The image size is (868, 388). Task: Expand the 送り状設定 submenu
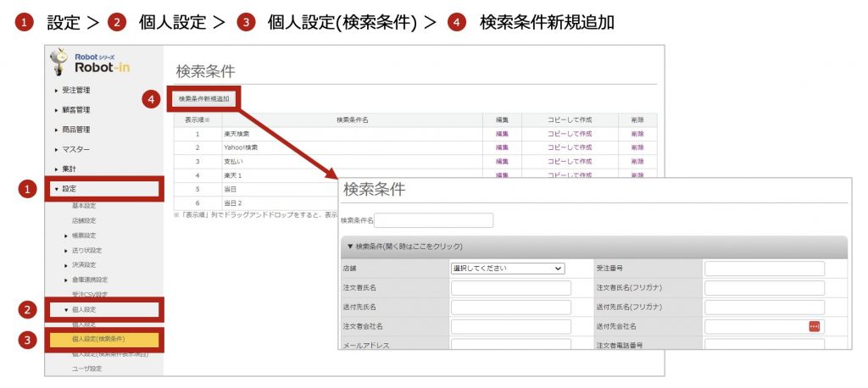pyautogui.click(x=84, y=250)
